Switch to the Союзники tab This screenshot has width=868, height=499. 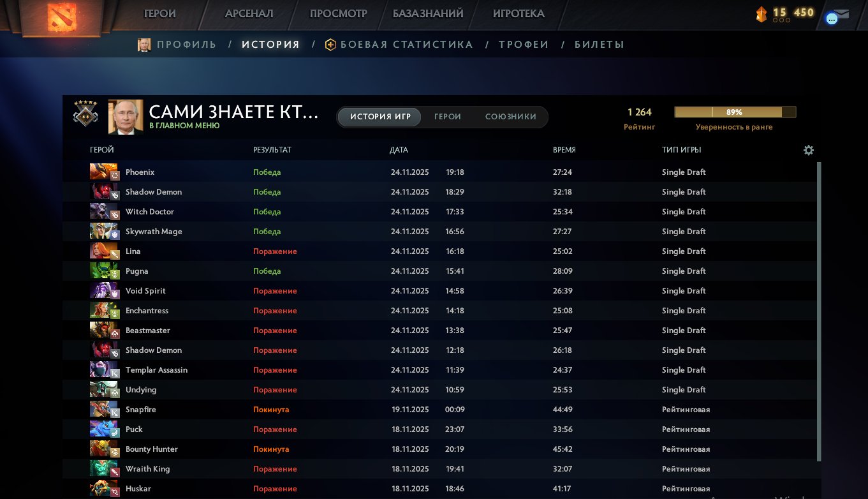coord(511,117)
